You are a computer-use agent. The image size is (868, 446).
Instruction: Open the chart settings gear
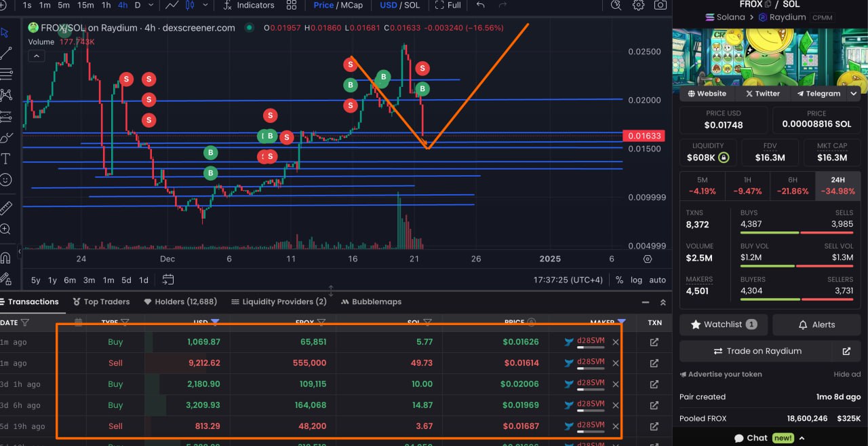pyautogui.click(x=638, y=5)
